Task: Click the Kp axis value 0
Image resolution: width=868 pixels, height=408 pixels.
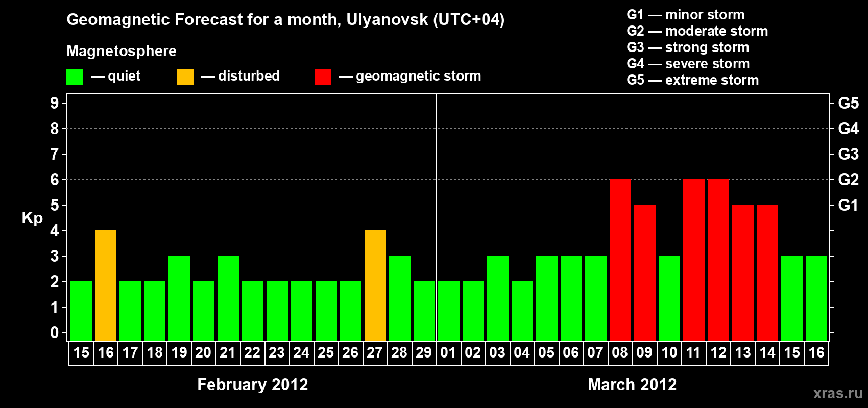Action: pos(55,333)
